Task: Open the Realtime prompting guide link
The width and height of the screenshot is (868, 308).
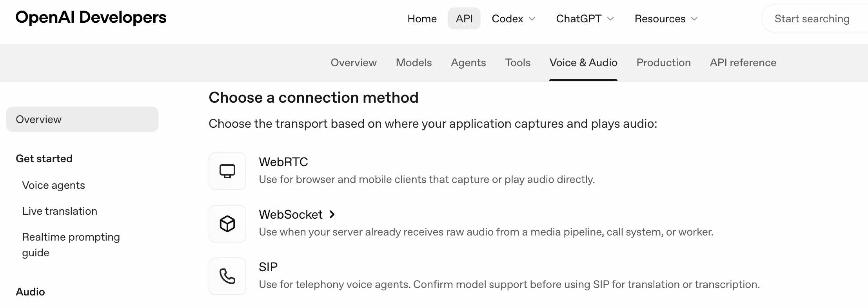Action: [71, 245]
